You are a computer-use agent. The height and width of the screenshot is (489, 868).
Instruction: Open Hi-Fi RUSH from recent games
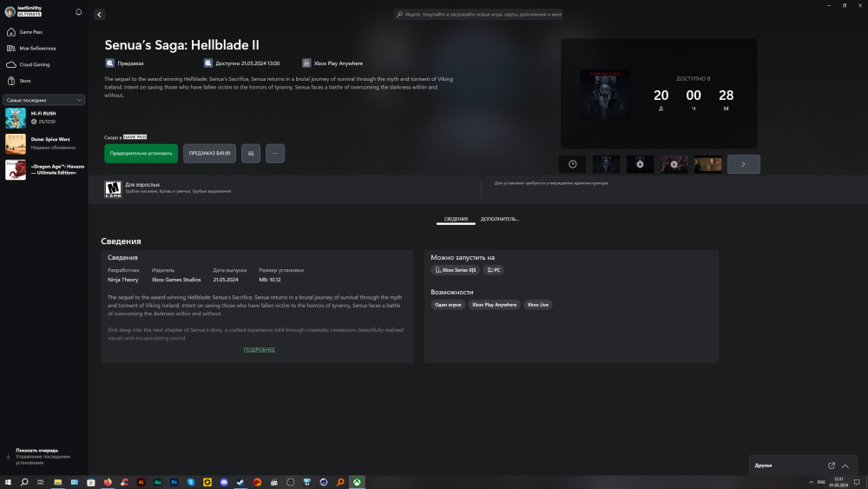(x=43, y=117)
